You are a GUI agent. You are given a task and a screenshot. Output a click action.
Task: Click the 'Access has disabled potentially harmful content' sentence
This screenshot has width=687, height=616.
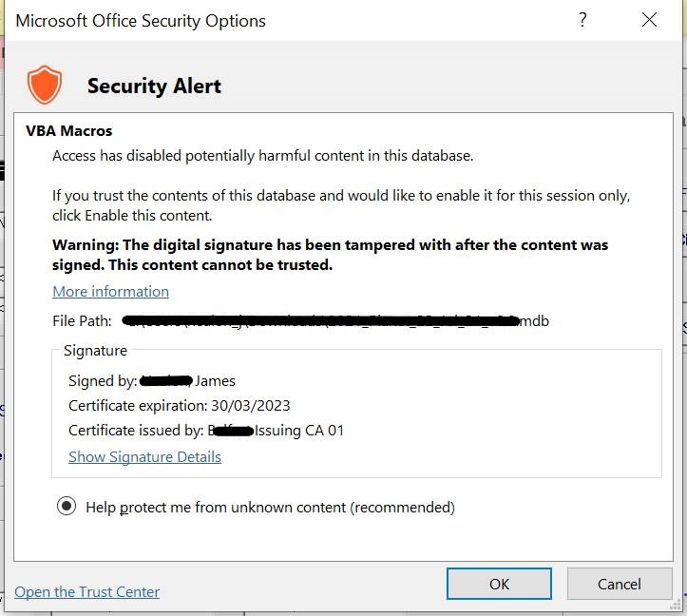(262, 155)
